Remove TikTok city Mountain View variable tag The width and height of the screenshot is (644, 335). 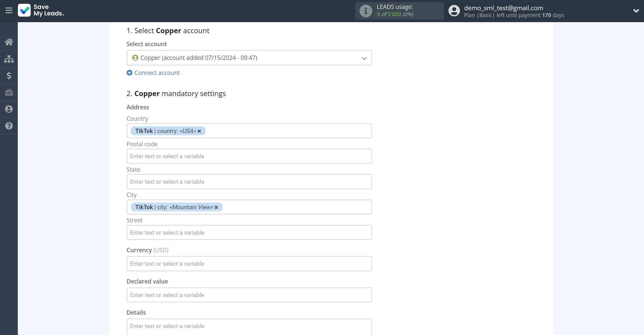click(216, 207)
